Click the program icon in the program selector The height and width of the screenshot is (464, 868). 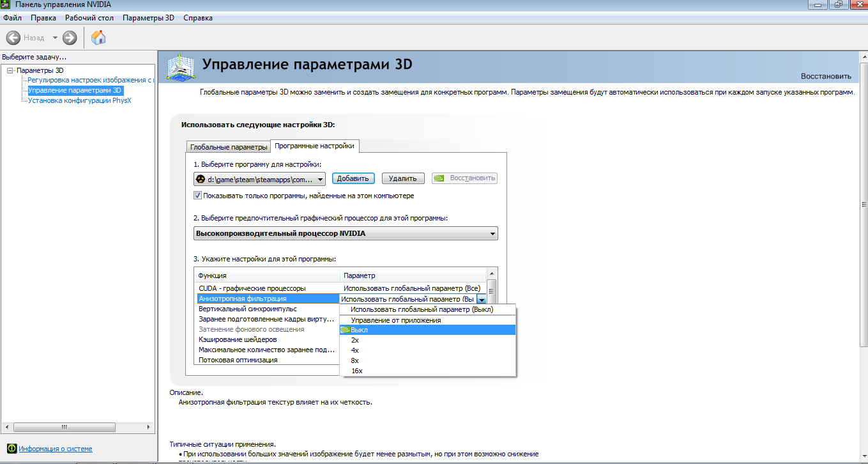(201, 179)
